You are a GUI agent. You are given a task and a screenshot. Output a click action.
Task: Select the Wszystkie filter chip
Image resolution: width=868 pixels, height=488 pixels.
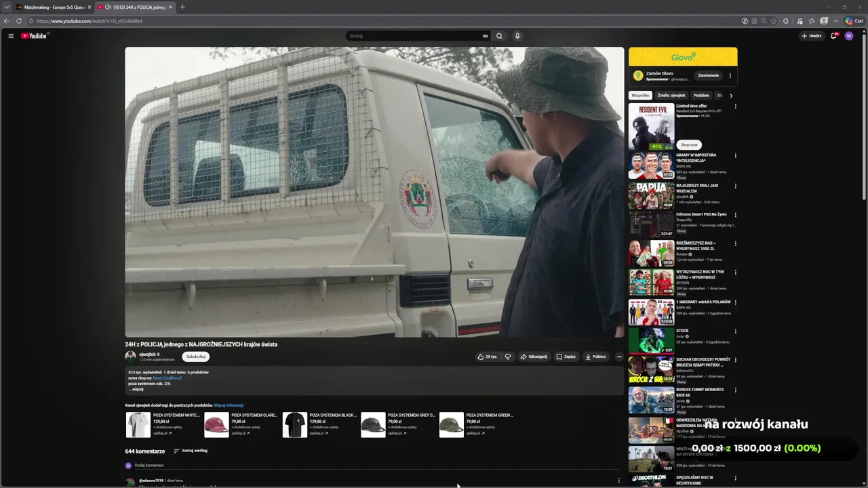coord(640,96)
